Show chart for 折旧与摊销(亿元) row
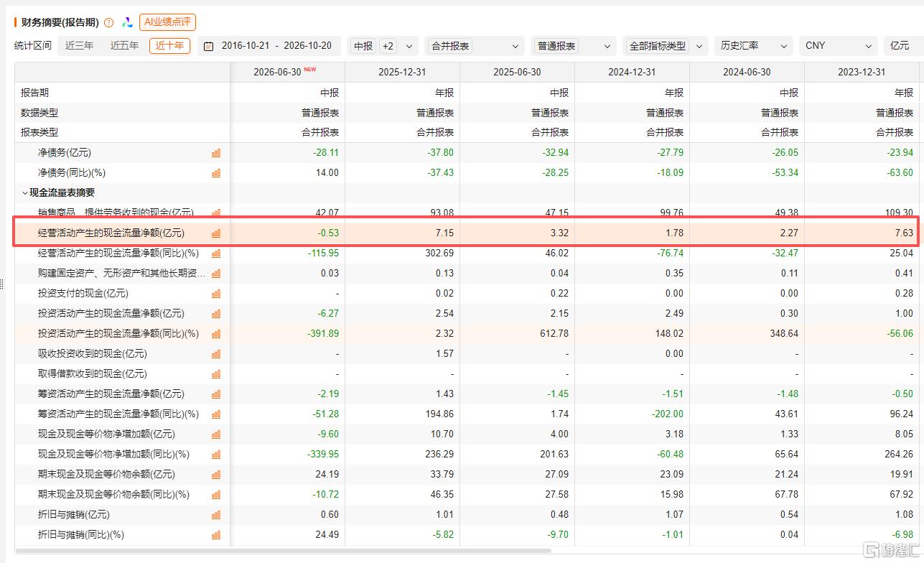Screen dimensions: 924x563 [x=216, y=515]
